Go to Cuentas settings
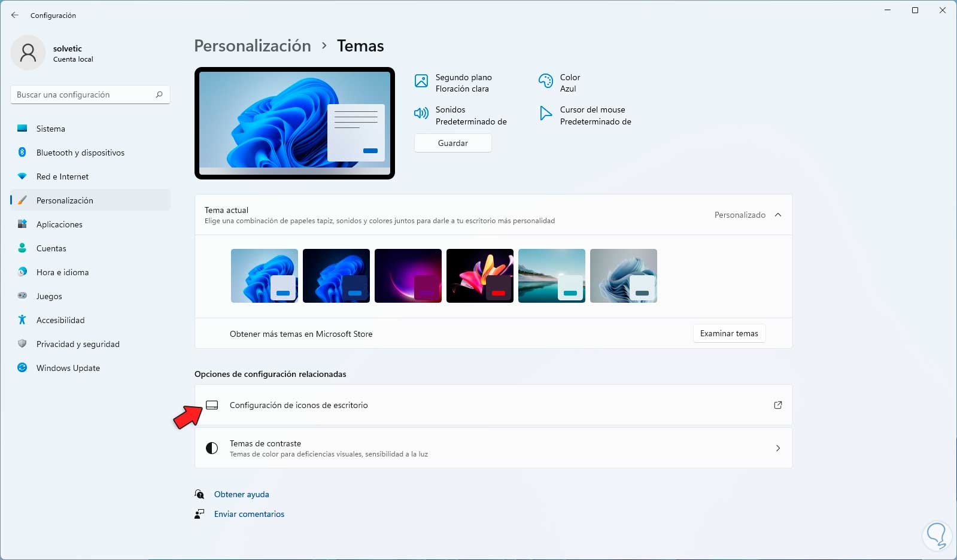The image size is (957, 560). pyautogui.click(x=90, y=248)
